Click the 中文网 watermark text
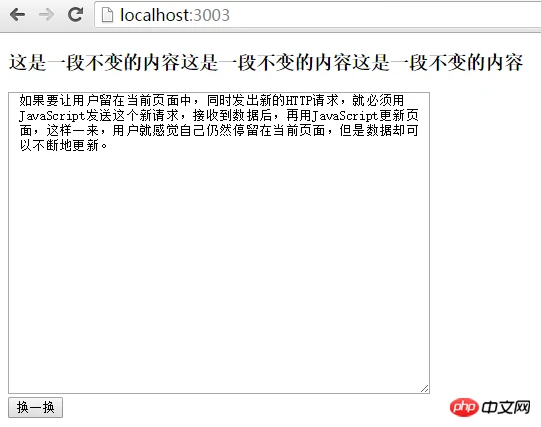Image resolution: width=541 pixels, height=427 pixels. tap(506, 408)
